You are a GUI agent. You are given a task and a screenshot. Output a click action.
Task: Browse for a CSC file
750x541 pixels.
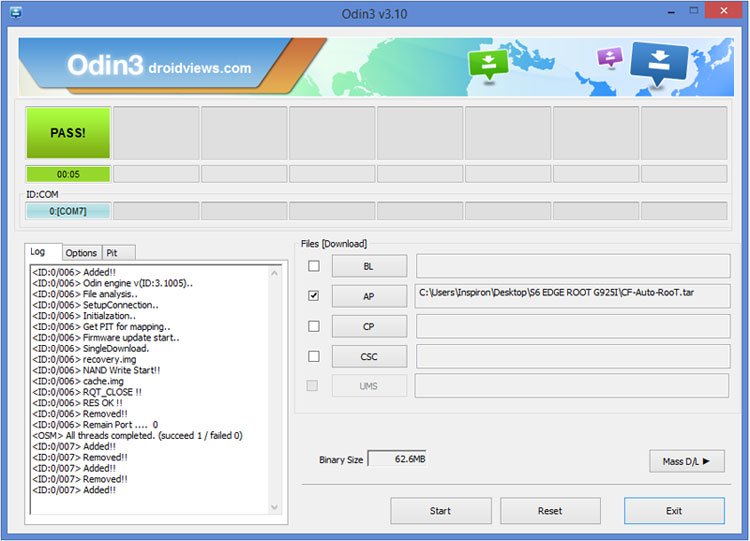click(x=369, y=357)
